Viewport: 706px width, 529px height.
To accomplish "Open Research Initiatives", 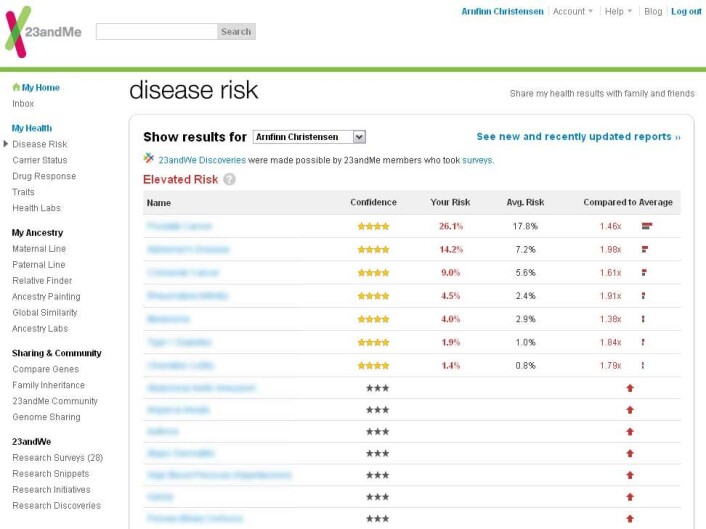I will pyautogui.click(x=51, y=489).
